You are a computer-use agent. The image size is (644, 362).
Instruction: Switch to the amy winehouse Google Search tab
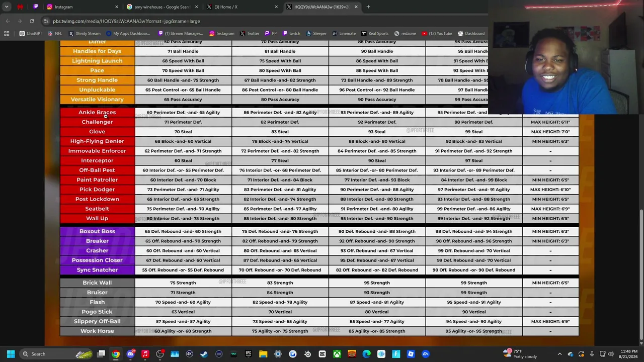point(163,7)
